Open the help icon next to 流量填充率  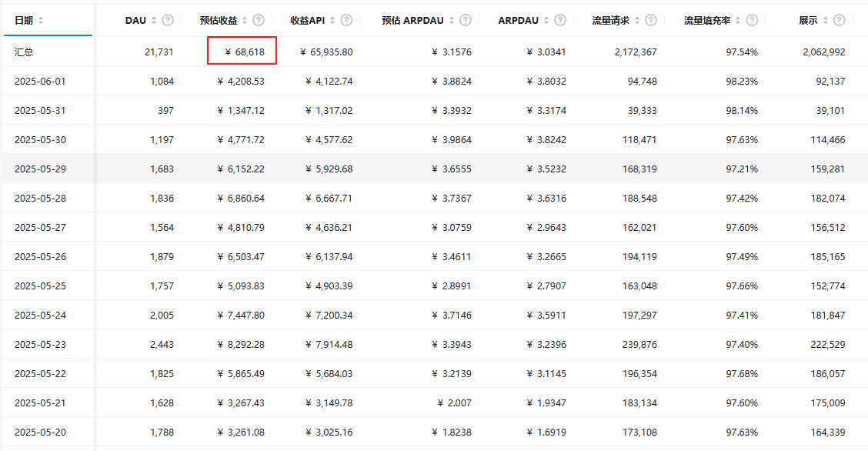tap(750, 20)
